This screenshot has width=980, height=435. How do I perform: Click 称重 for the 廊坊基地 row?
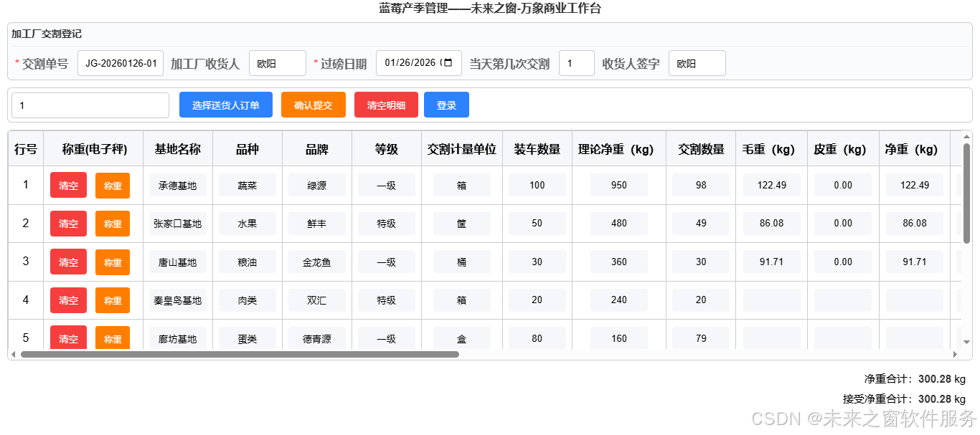click(x=113, y=338)
